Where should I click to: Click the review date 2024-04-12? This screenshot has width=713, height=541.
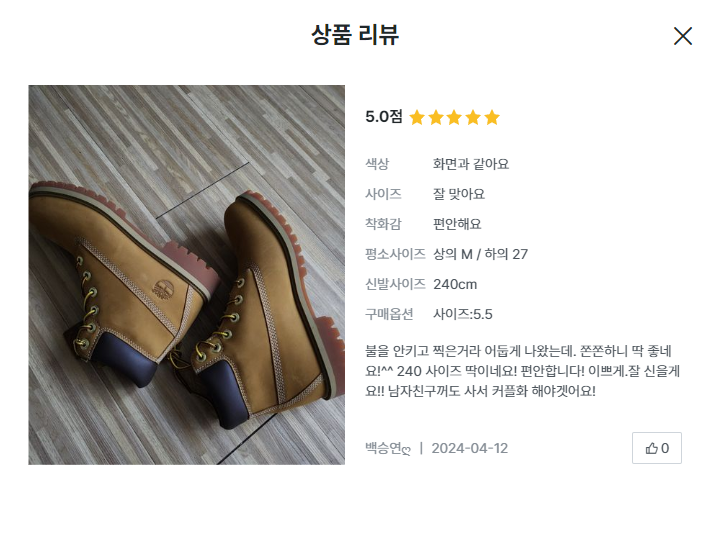click(x=470, y=448)
